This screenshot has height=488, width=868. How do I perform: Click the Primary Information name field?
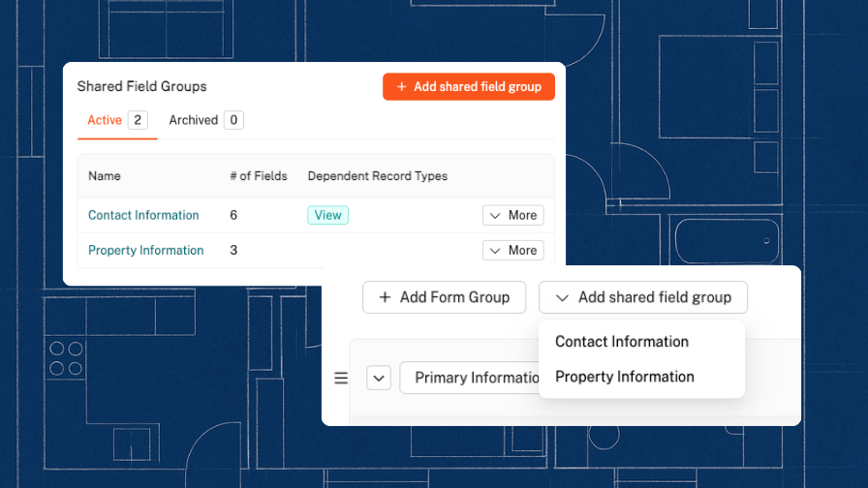pyautogui.click(x=472, y=379)
